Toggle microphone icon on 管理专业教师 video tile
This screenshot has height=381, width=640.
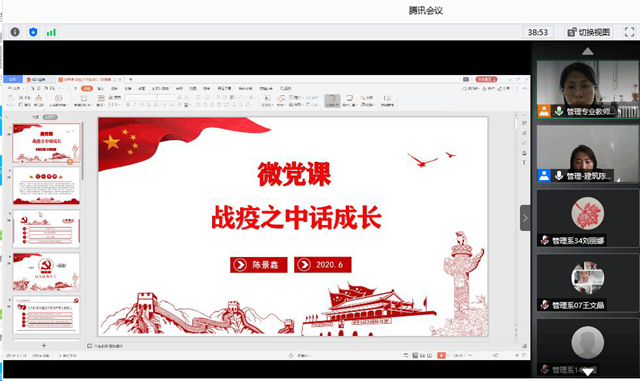pos(559,111)
